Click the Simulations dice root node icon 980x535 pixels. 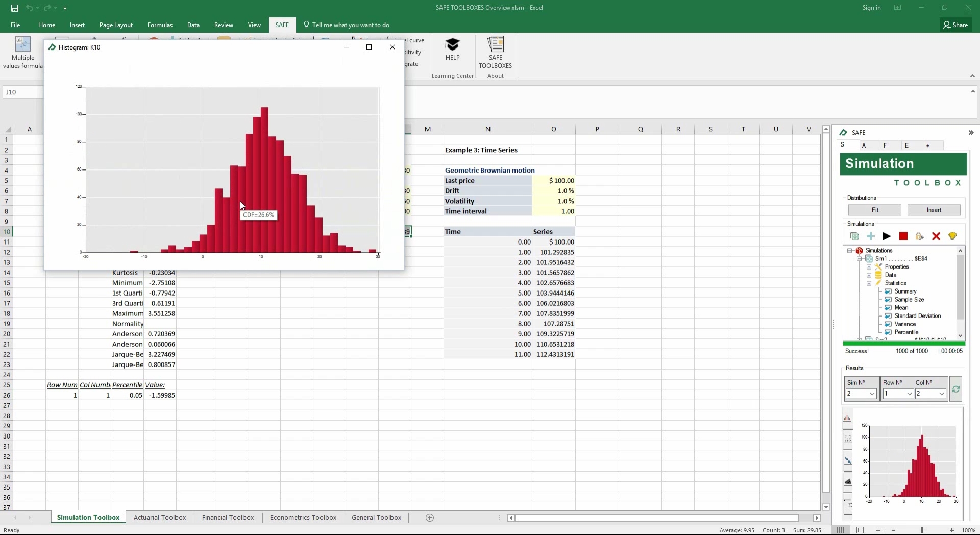860,251
